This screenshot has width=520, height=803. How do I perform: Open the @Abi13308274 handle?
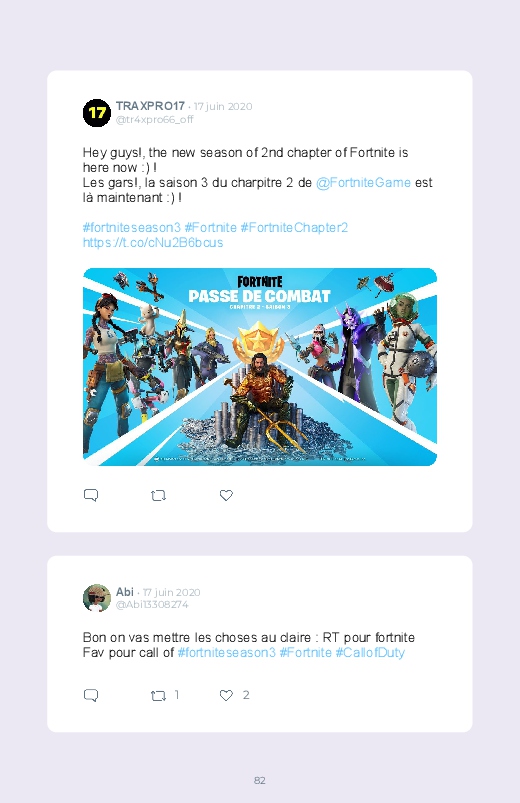[152, 605]
